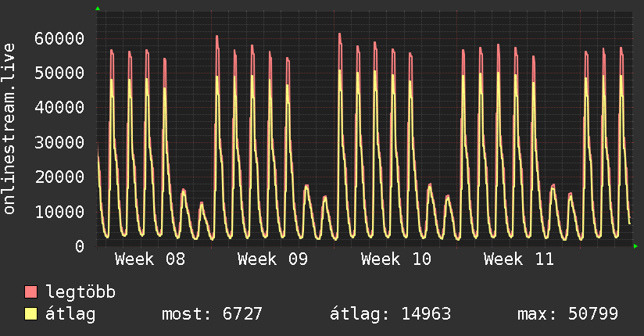Click the 30000 y-axis label

59,142
